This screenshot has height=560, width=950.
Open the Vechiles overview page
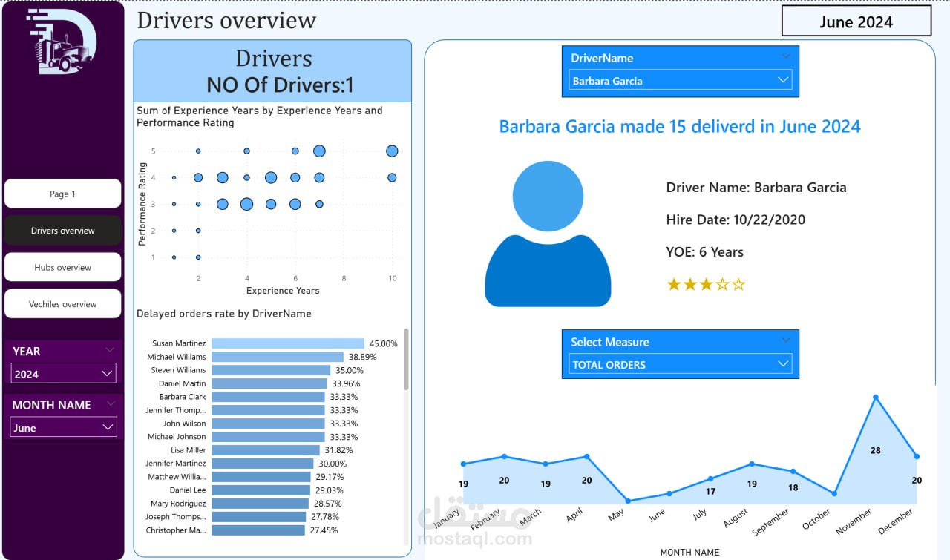62,303
